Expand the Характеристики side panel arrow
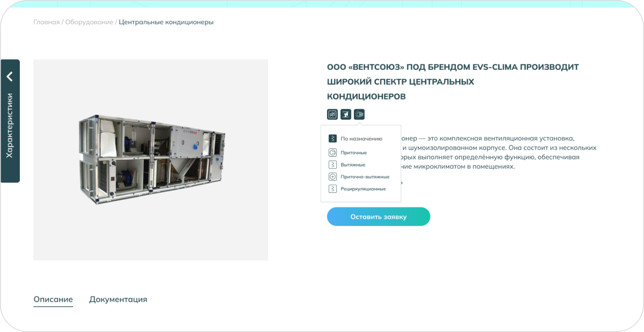This screenshot has height=332, width=644. [10, 77]
